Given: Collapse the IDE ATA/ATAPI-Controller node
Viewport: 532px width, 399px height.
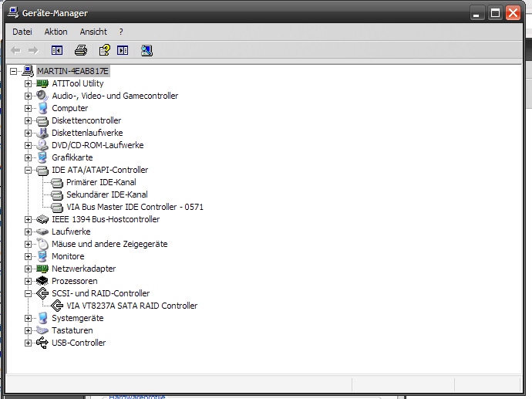Looking at the screenshot, I should [29, 170].
